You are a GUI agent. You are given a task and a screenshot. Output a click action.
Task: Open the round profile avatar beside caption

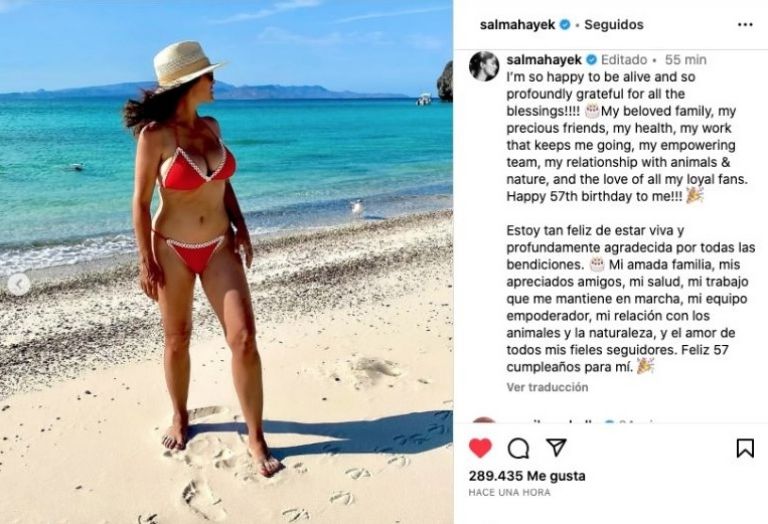pos(484,66)
